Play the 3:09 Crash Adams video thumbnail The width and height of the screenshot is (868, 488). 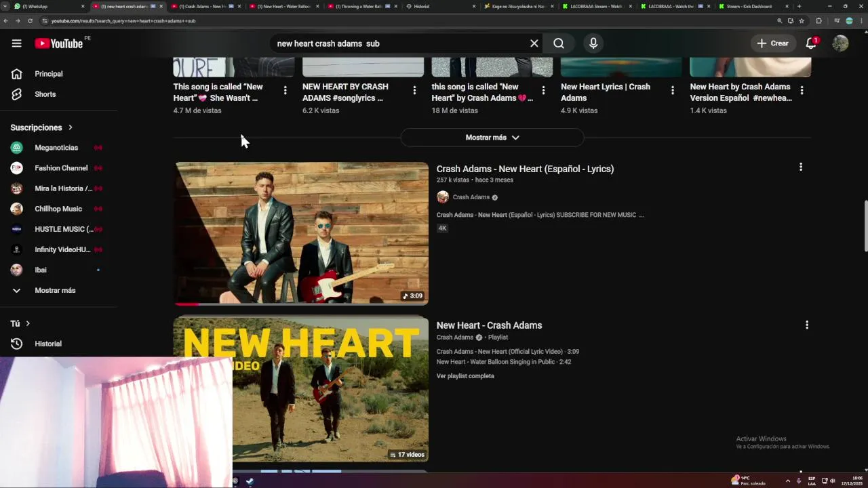pos(301,233)
